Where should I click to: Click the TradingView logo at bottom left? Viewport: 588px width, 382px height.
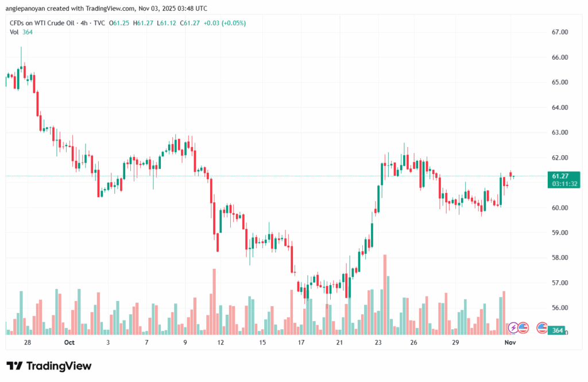(x=49, y=366)
